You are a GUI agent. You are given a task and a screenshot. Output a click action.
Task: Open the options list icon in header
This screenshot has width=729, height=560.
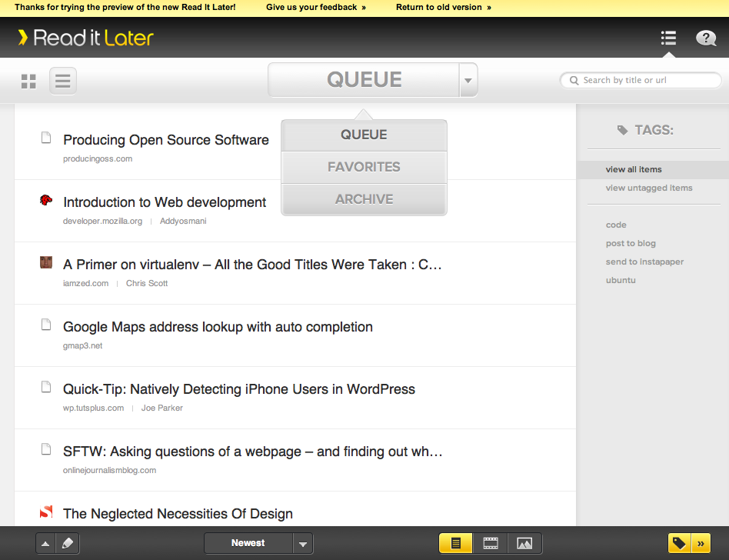pos(668,38)
